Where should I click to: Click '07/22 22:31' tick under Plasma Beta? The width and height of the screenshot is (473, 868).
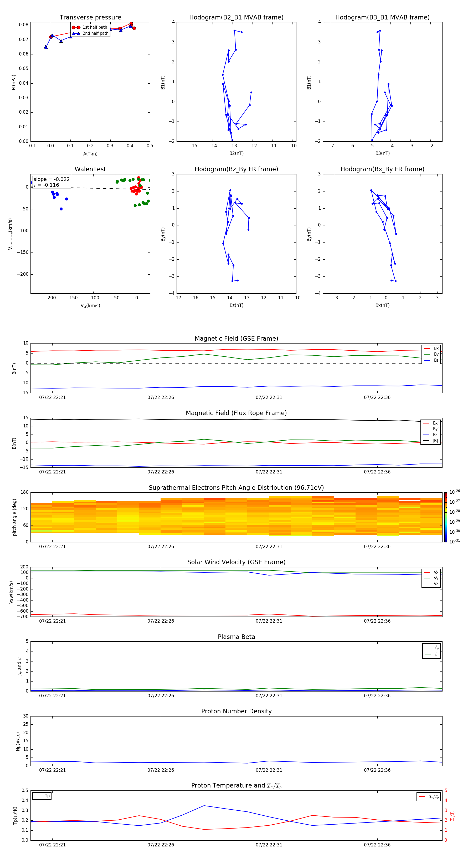coord(269,696)
